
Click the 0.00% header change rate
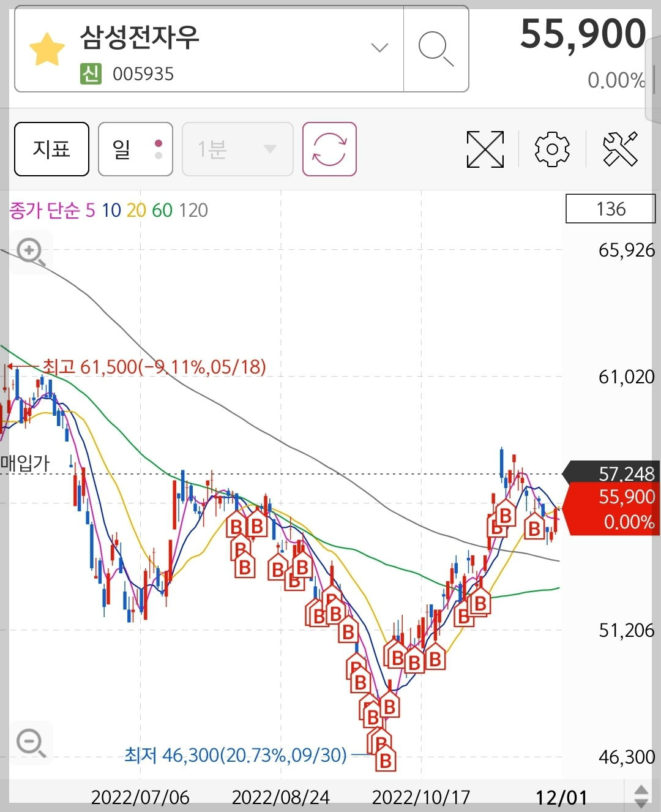coord(616,80)
